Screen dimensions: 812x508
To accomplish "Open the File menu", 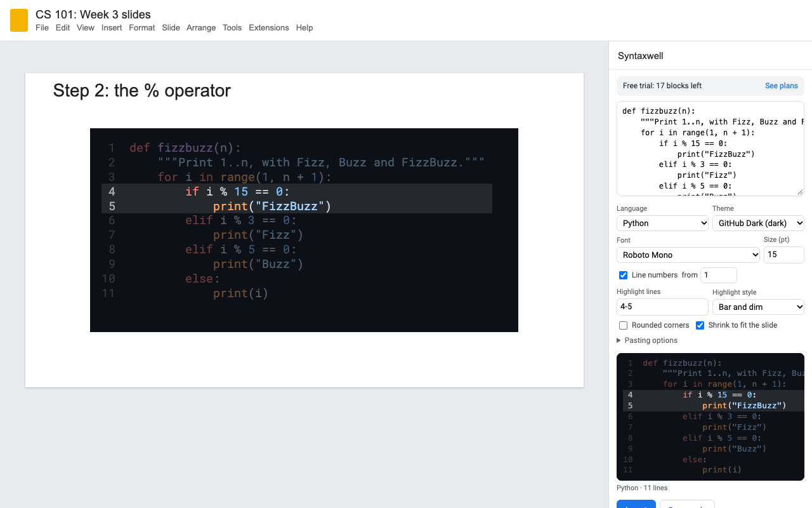I will coord(42,28).
